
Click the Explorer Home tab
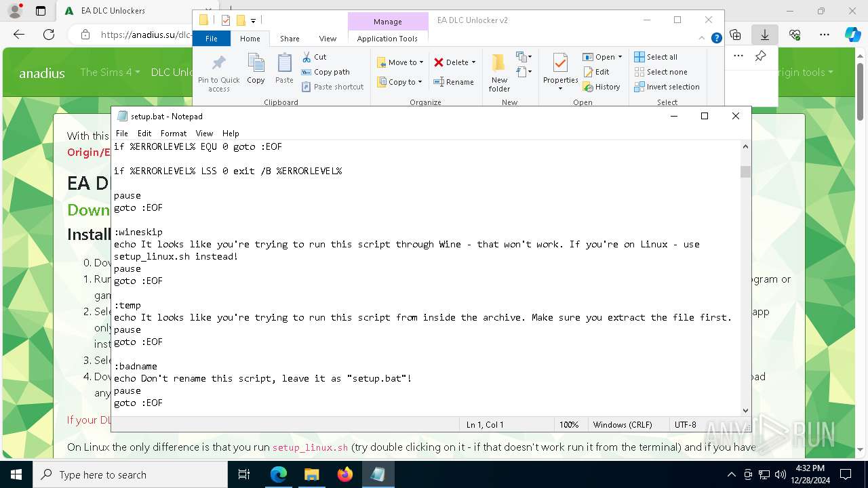(x=250, y=39)
